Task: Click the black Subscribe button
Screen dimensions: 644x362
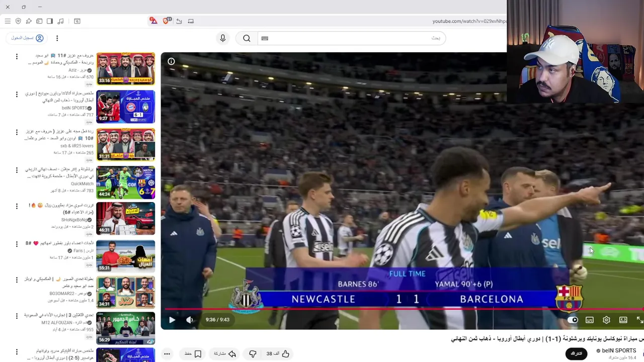Action: coord(577,354)
